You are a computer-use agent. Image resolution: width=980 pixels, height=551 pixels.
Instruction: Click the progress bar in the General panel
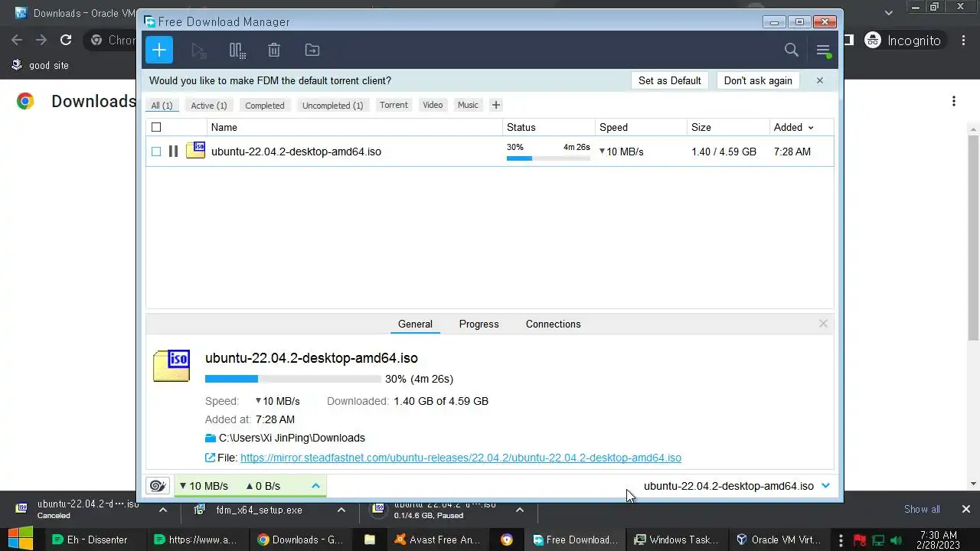[x=292, y=379]
